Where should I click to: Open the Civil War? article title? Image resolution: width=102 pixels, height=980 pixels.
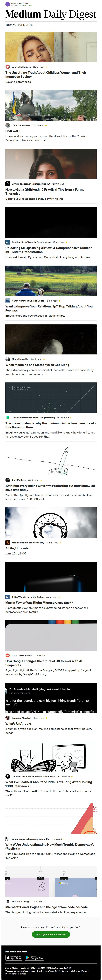pos(13,131)
